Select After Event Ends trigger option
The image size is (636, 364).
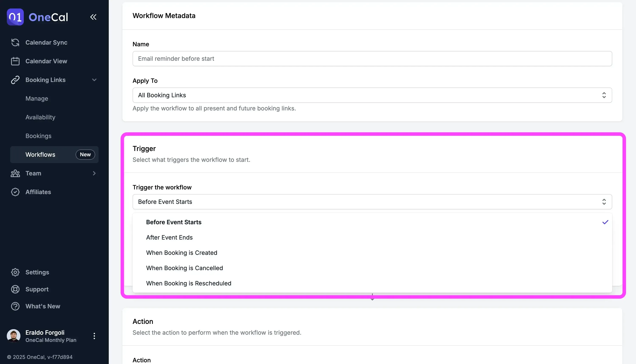(x=169, y=237)
